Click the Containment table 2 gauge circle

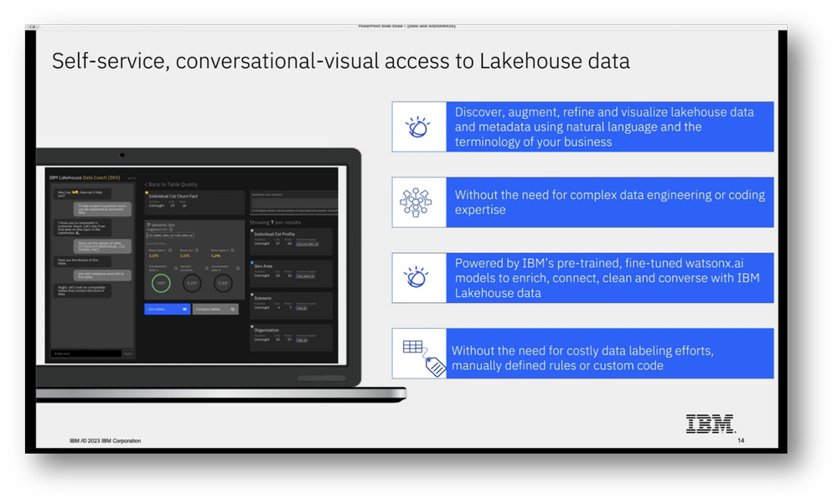tap(223, 283)
